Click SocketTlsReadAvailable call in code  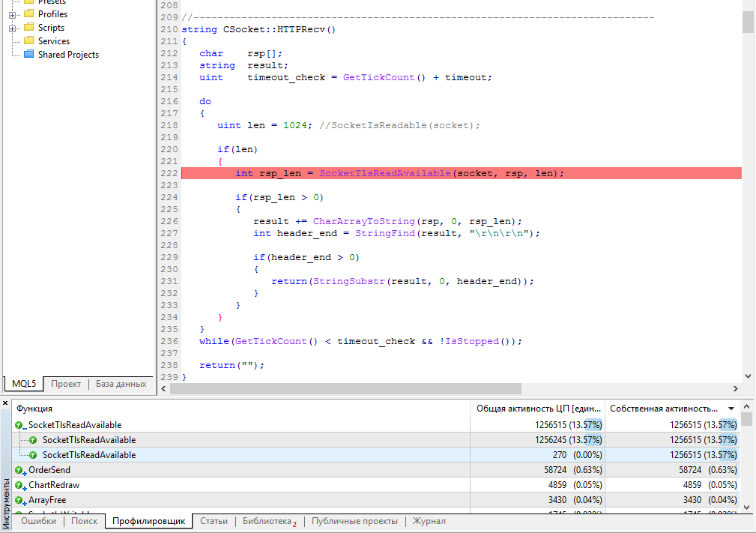click(385, 173)
